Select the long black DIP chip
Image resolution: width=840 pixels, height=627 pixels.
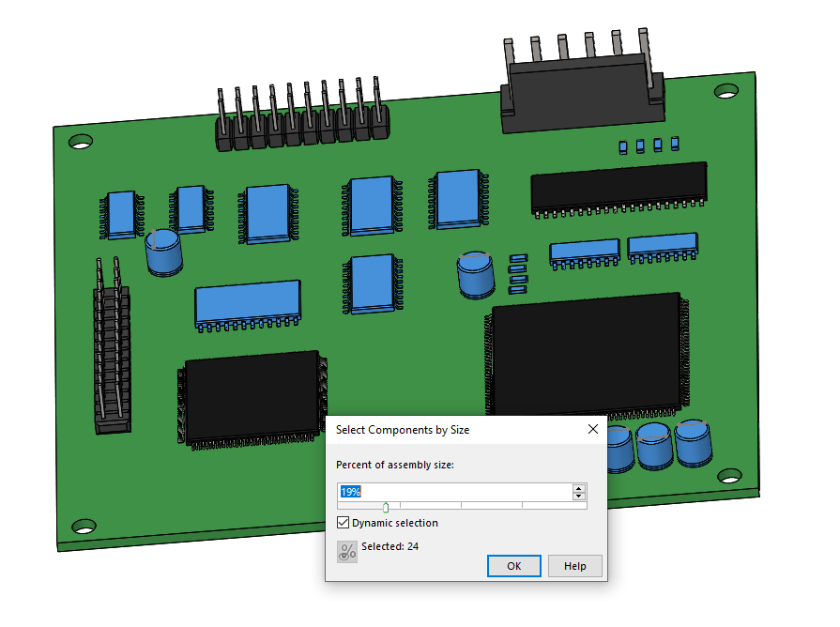(x=618, y=187)
